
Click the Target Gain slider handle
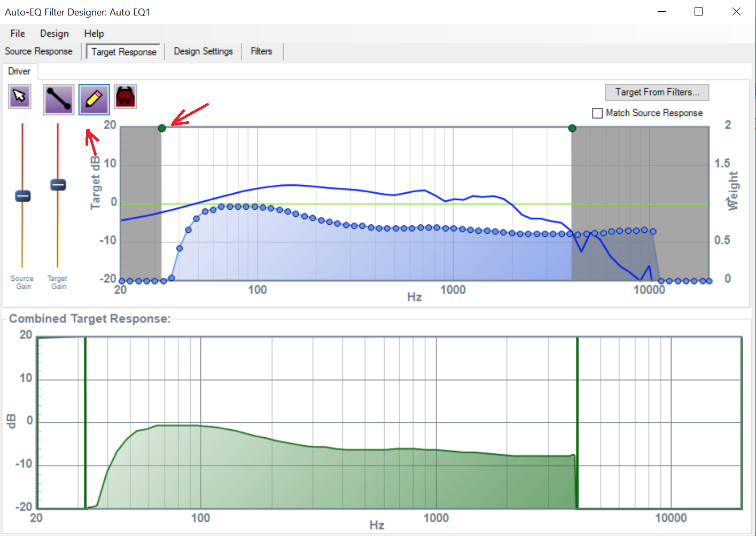[x=58, y=185]
